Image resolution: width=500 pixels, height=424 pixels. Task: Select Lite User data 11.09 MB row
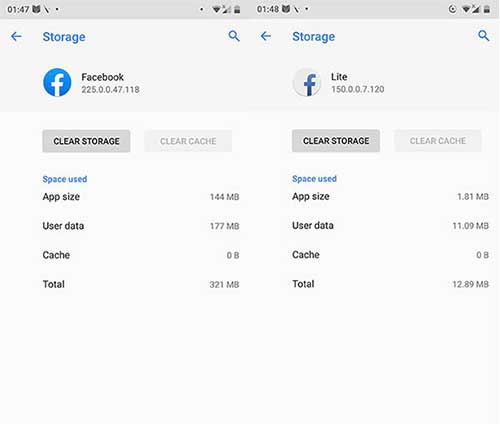point(390,226)
